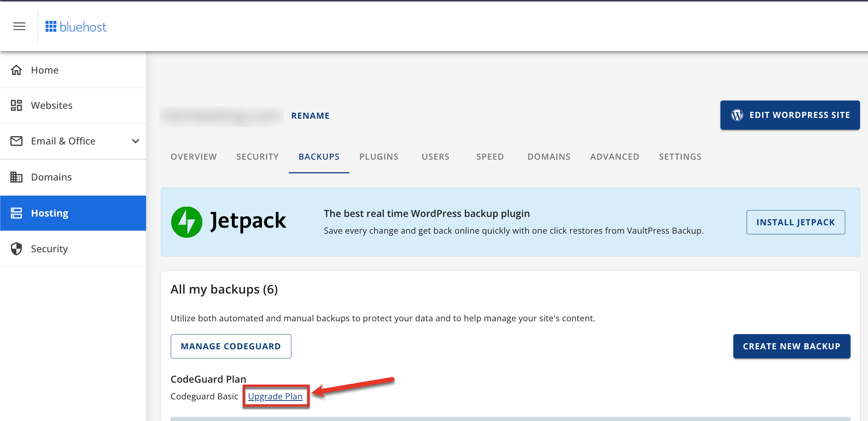
Task: Click the Upgrade Plan link
Action: 275,396
